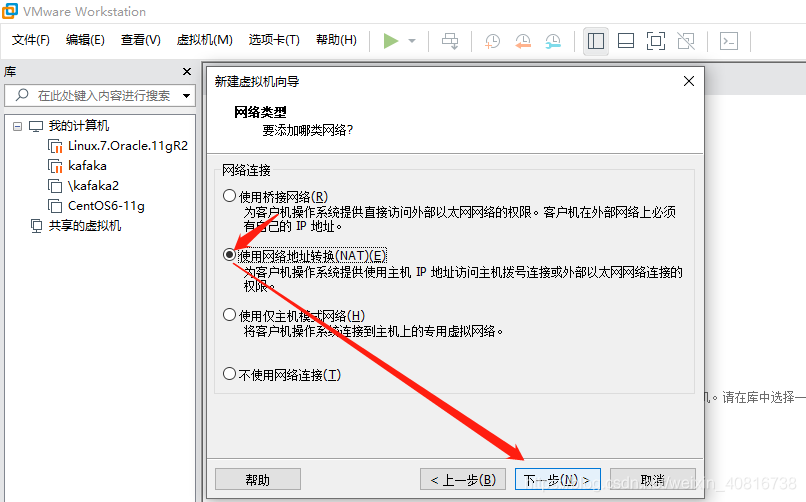Click the console view icon
This screenshot has width=806, height=502.
click(729, 41)
